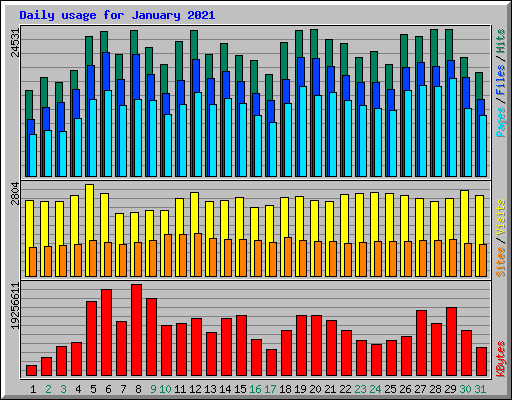Click the 24531 axis value

[16, 43]
